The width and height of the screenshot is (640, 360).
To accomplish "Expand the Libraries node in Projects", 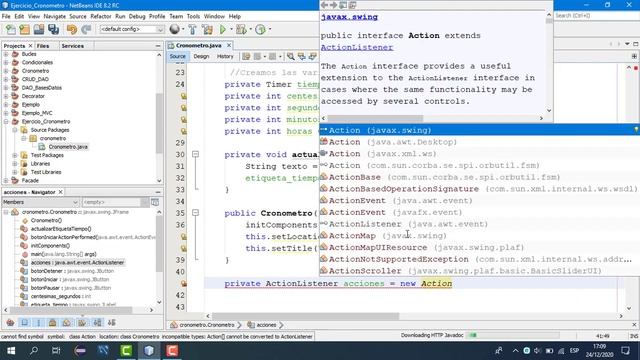I will [15, 164].
